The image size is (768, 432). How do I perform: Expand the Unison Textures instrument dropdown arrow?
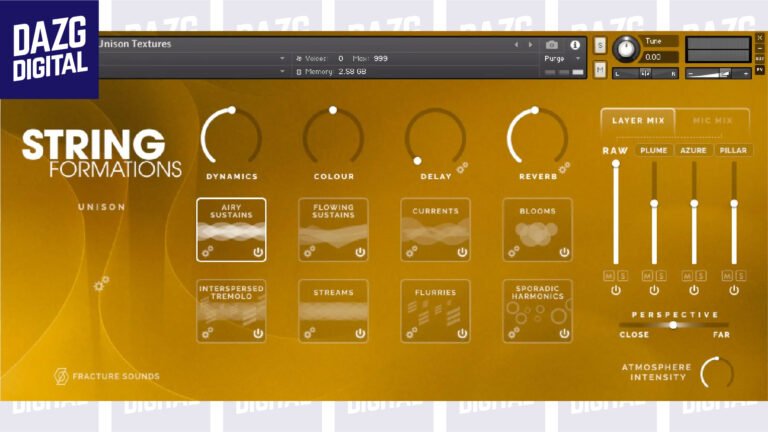282,59
